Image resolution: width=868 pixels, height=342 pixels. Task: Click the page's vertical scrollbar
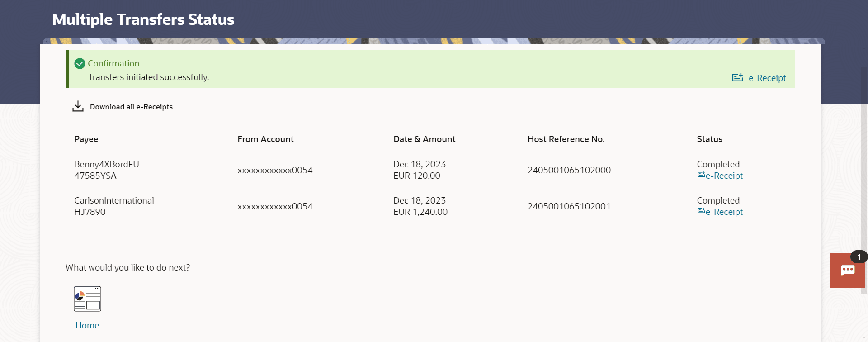point(864,199)
